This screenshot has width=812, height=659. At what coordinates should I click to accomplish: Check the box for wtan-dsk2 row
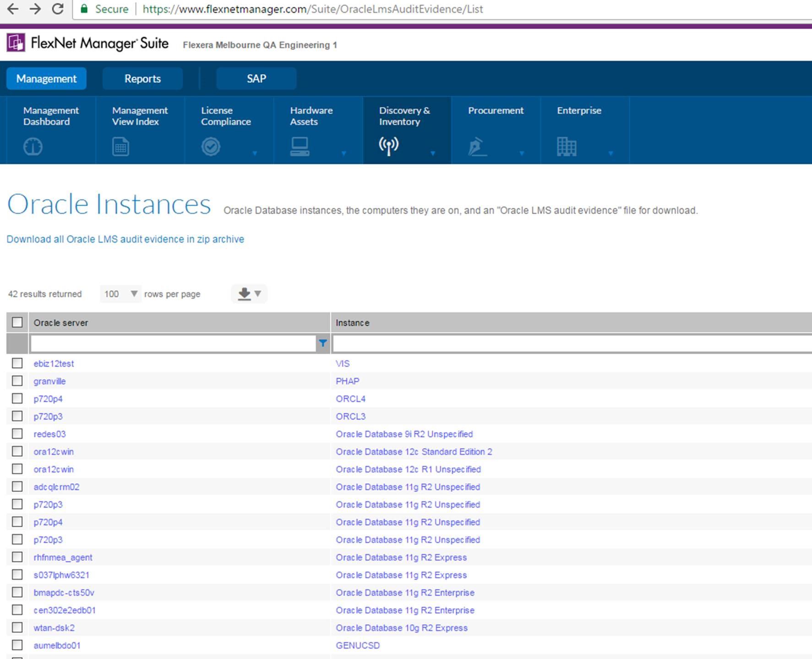pos(17,627)
